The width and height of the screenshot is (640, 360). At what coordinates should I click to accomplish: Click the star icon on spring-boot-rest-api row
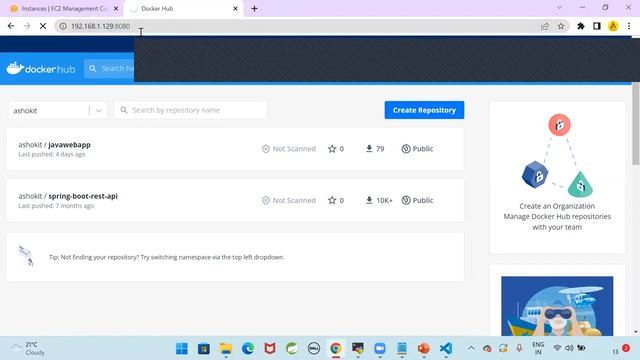(332, 200)
